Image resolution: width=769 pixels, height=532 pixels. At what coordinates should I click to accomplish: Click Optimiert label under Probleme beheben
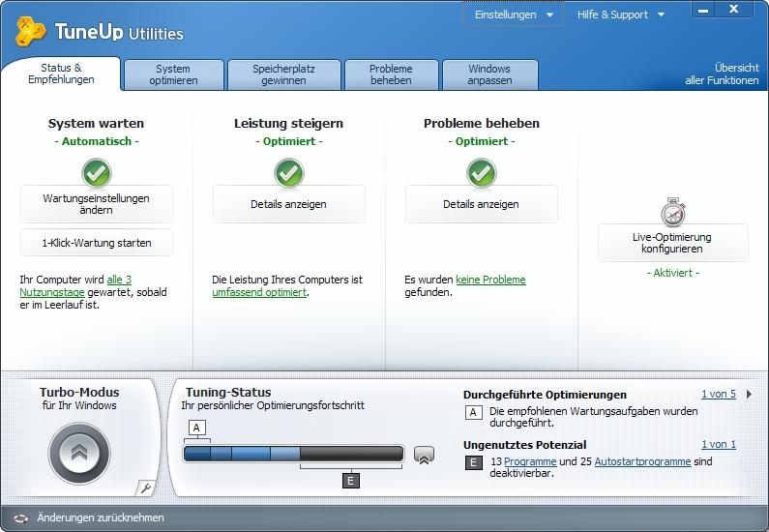481,141
